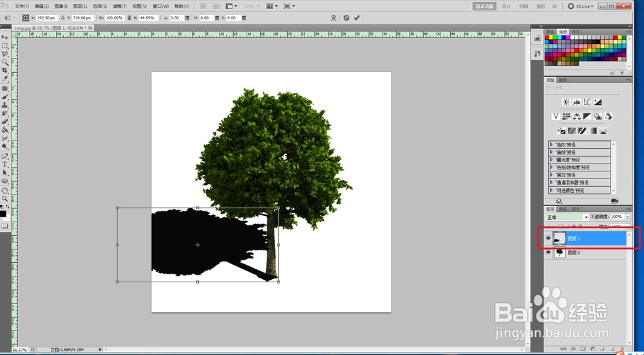Open the blend mode dropdown showing 正常

click(x=567, y=217)
